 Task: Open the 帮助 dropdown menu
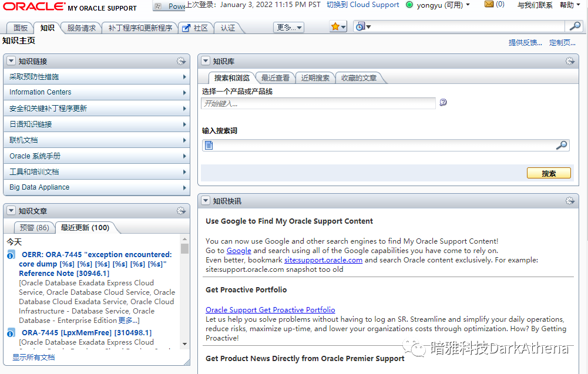570,5
